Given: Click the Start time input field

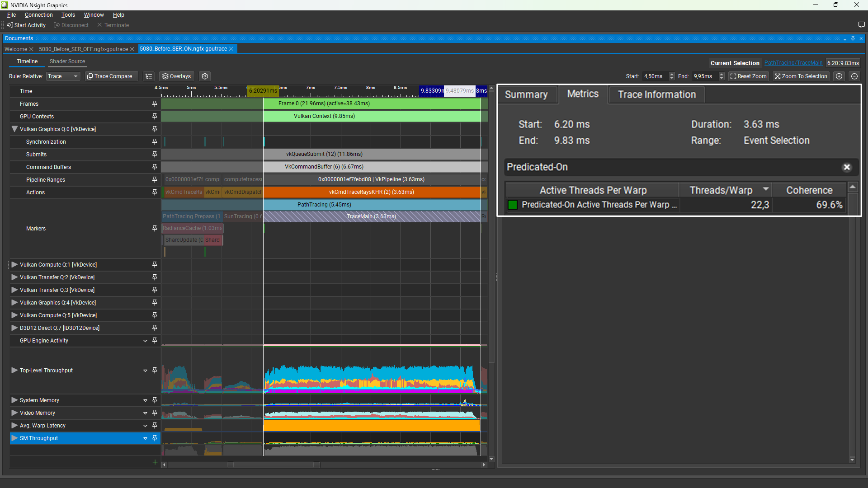Looking at the screenshot, I should tap(655, 76).
